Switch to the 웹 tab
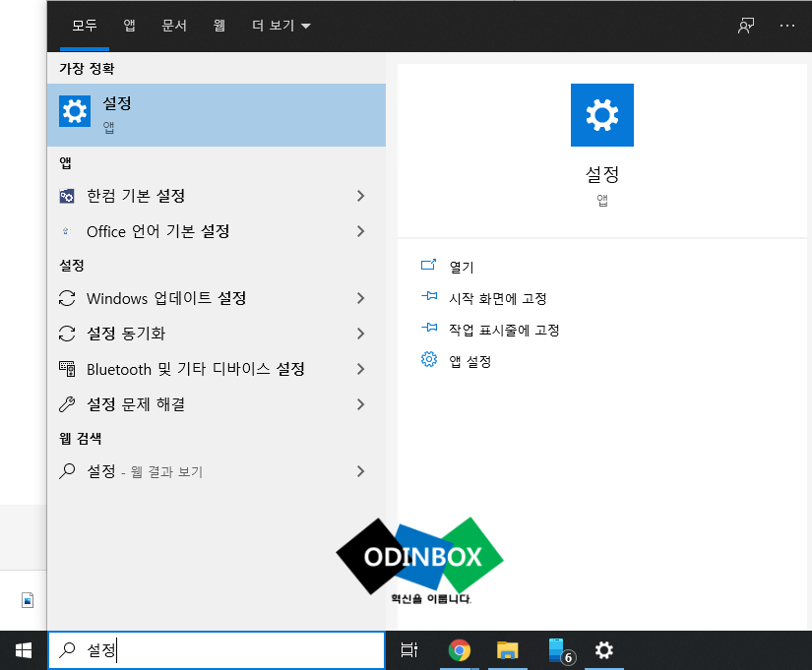 [x=219, y=26]
